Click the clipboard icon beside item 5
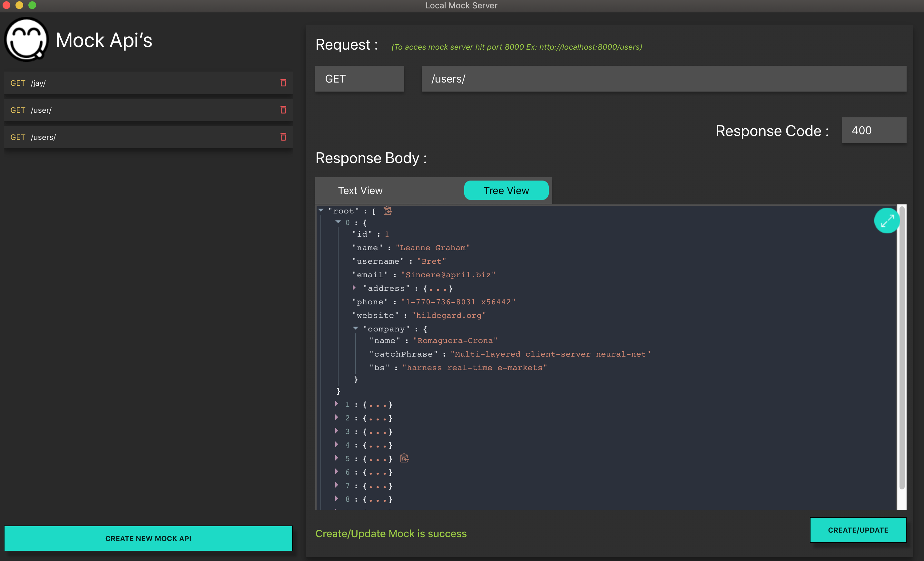This screenshot has height=561, width=924. point(404,458)
